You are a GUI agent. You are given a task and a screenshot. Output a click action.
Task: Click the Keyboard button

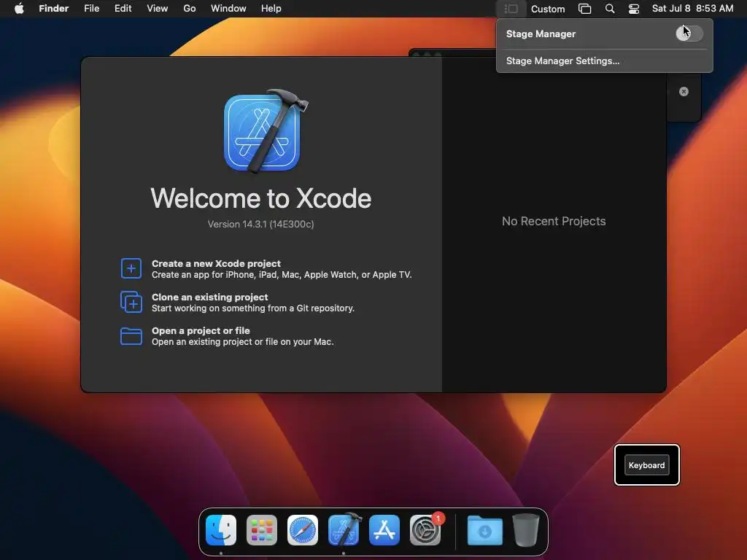646,465
